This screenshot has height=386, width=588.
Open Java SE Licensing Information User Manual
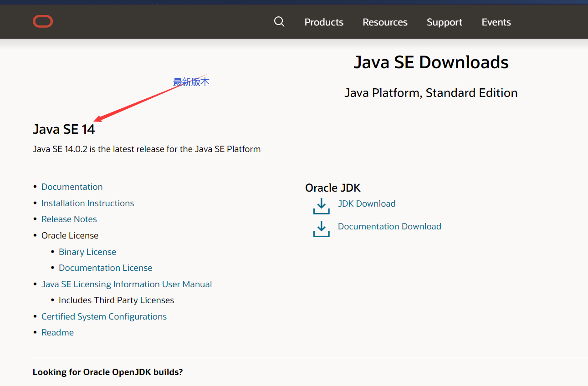127,284
